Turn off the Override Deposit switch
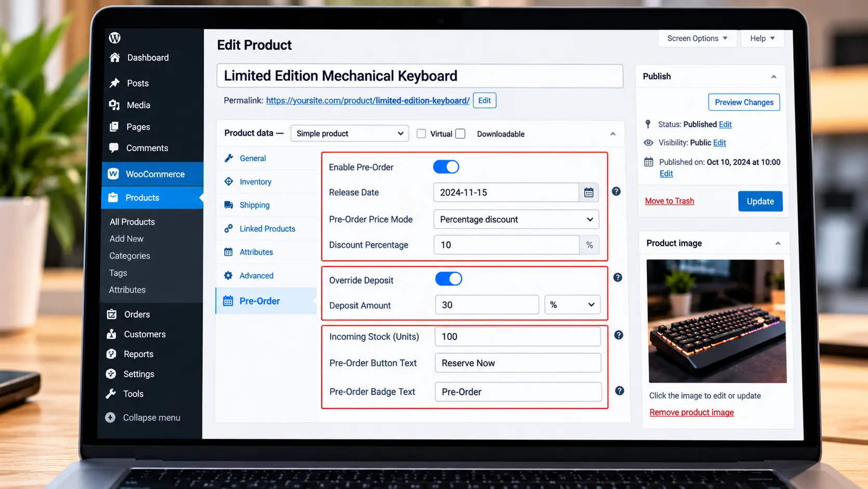Screen dimensions: 868x489 (x=449, y=279)
